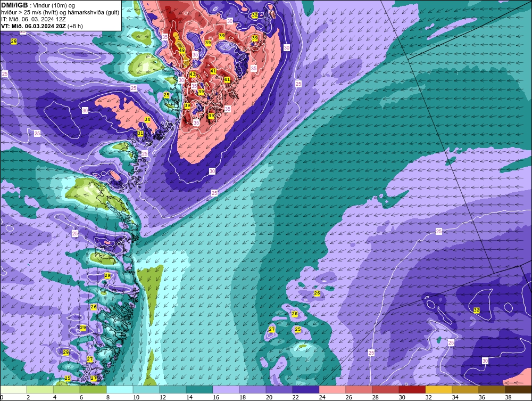
Task: Click the '16' tick on the color scale
Action: click(x=216, y=397)
